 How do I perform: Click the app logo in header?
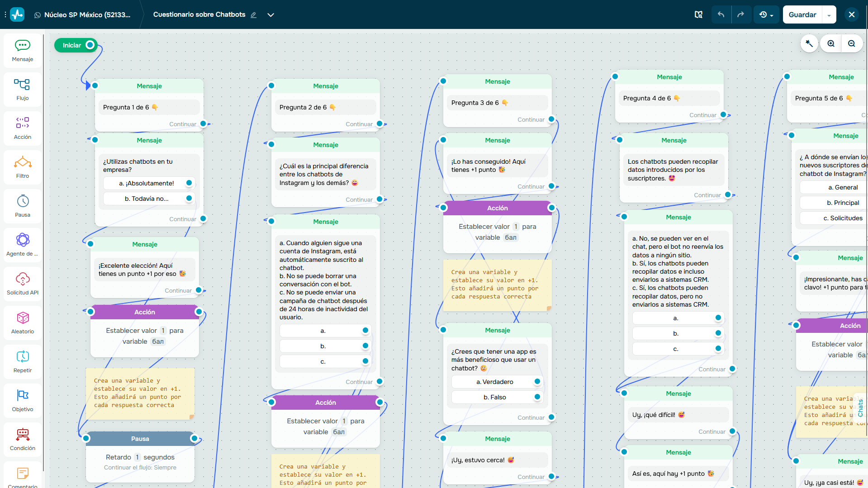[x=18, y=14]
